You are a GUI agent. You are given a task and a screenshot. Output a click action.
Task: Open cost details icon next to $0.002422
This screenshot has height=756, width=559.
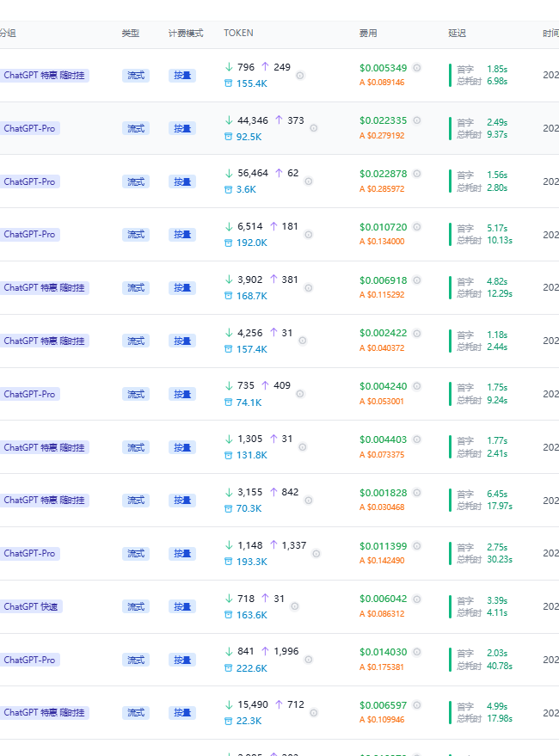417,333
